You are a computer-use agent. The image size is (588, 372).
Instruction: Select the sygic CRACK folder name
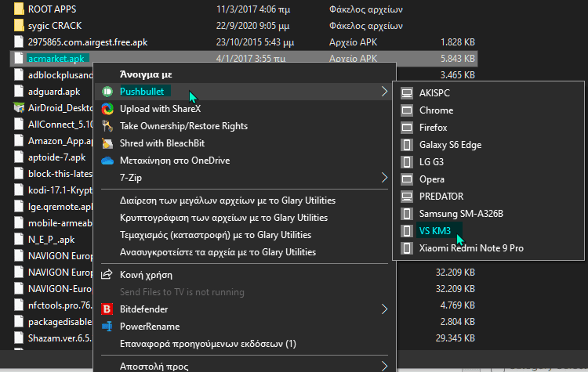click(x=55, y=26)
